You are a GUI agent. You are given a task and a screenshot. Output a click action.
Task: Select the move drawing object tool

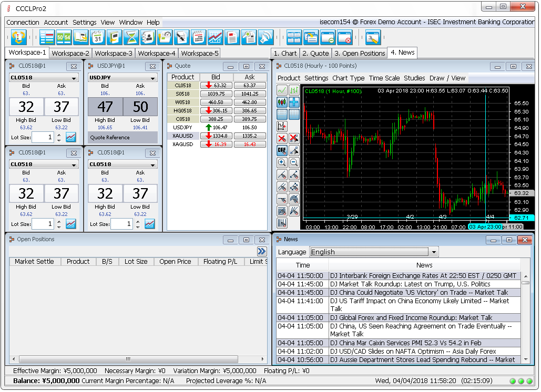coord(294,150)
